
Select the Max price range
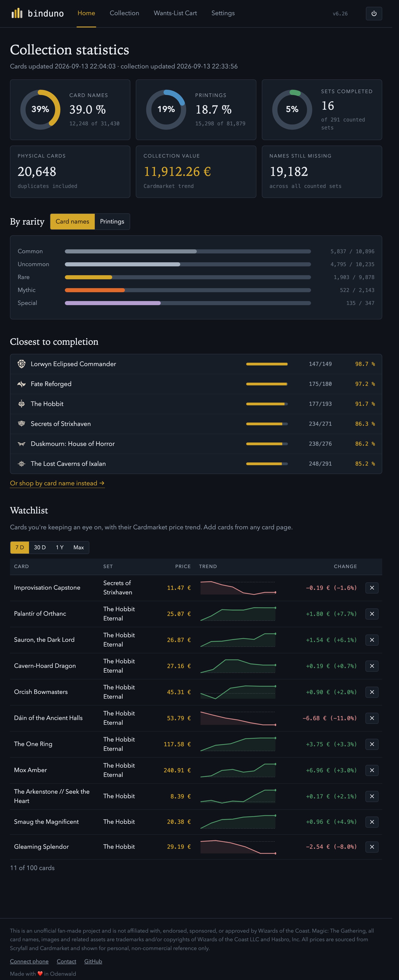pos(79,547)
